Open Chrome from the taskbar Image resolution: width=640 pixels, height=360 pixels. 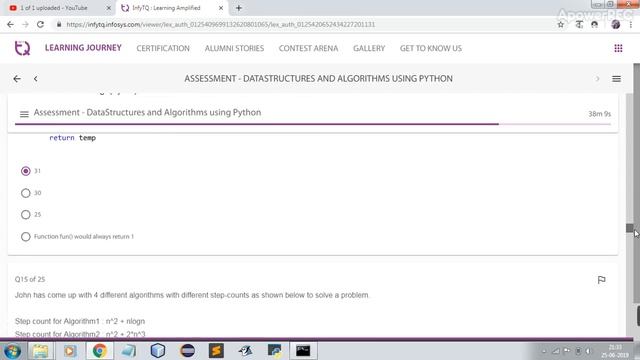(x=99, y=351)
